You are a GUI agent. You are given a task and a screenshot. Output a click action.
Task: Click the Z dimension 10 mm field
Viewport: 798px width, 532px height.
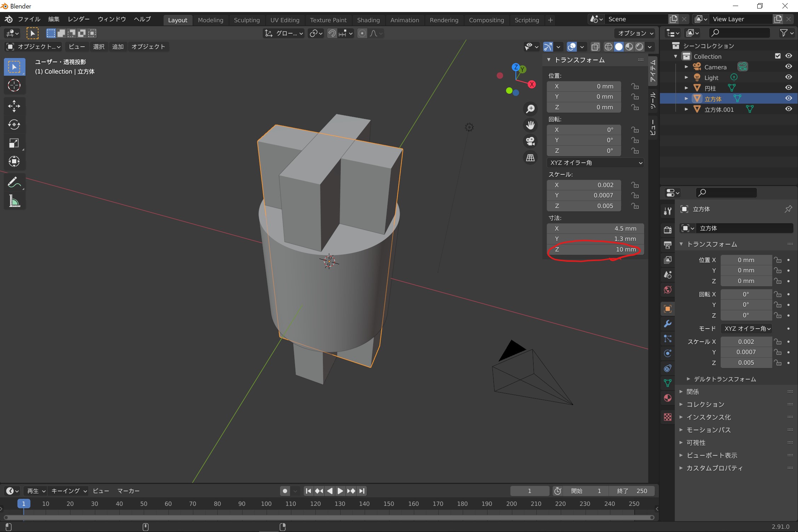[595, 249]
